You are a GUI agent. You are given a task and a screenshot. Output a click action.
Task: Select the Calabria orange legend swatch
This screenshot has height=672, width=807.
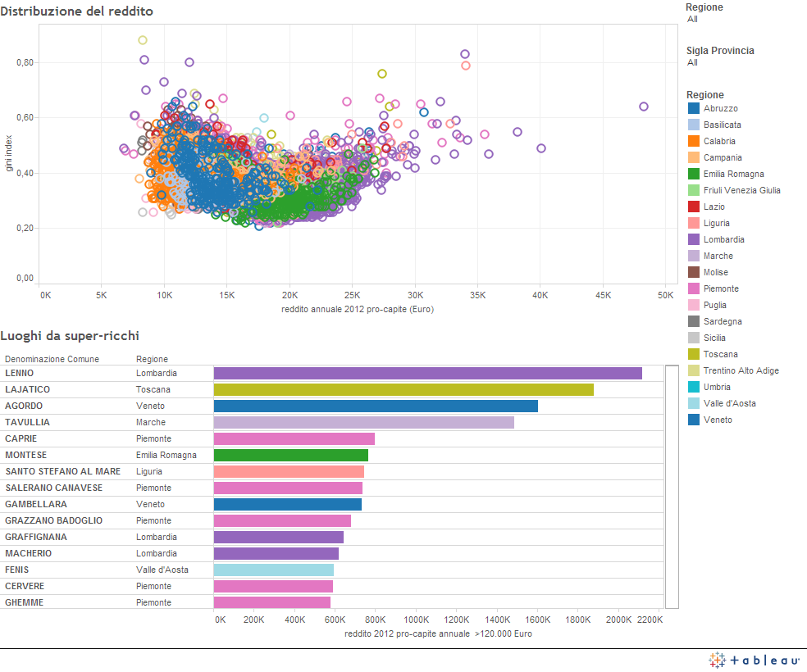(x=693, y=141)
